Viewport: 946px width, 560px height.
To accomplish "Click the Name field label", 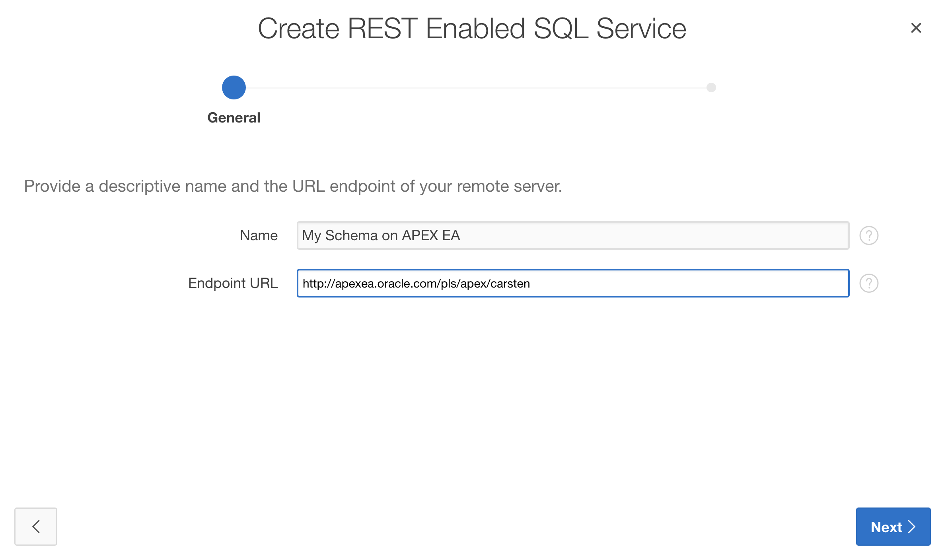I will 259,235.
